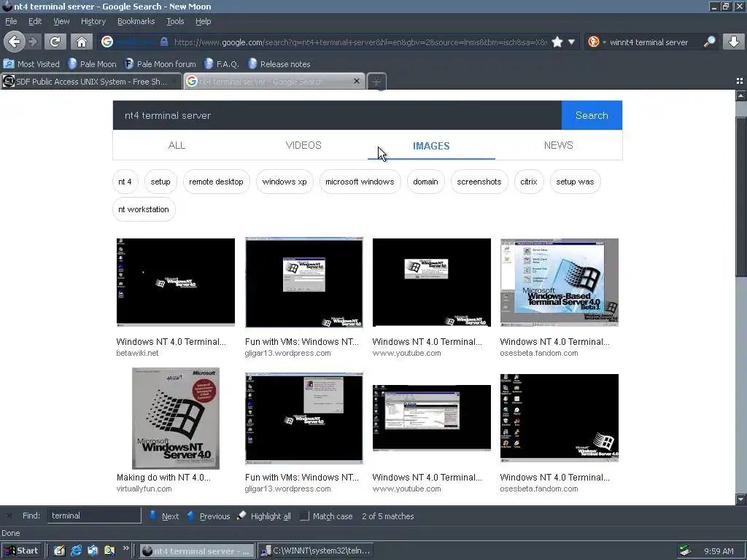Open the Help menu
The image size is (747, 560).
tap(203, 21)
